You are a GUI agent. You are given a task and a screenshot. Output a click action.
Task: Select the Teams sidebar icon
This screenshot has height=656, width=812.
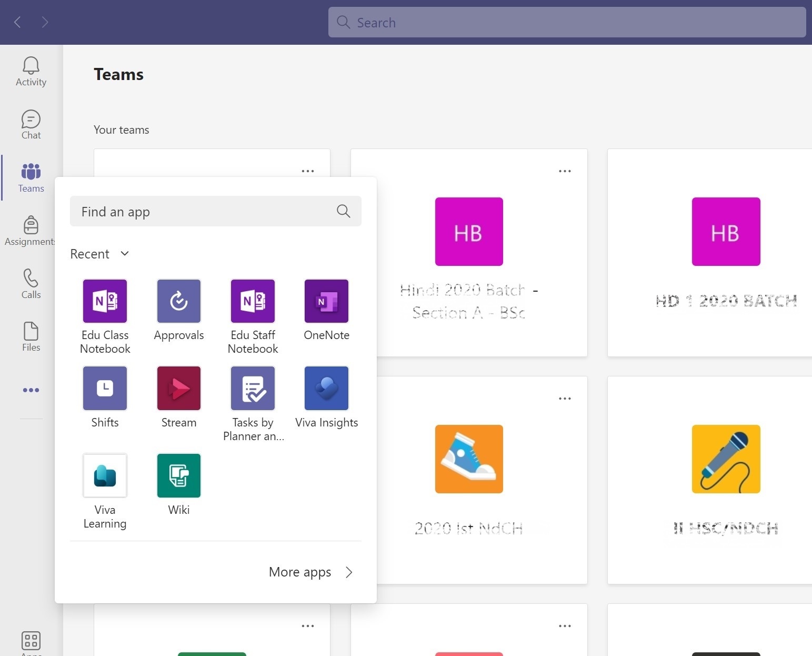[x=31, y=172]
